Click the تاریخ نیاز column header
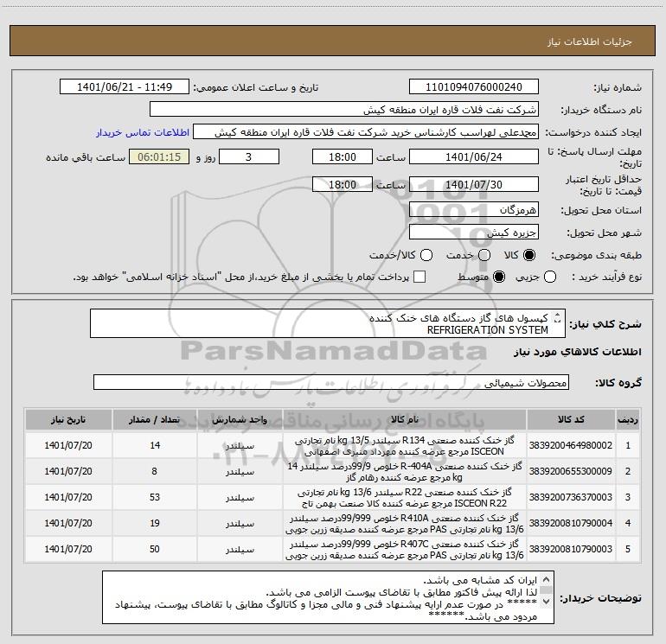 point(68,419)
